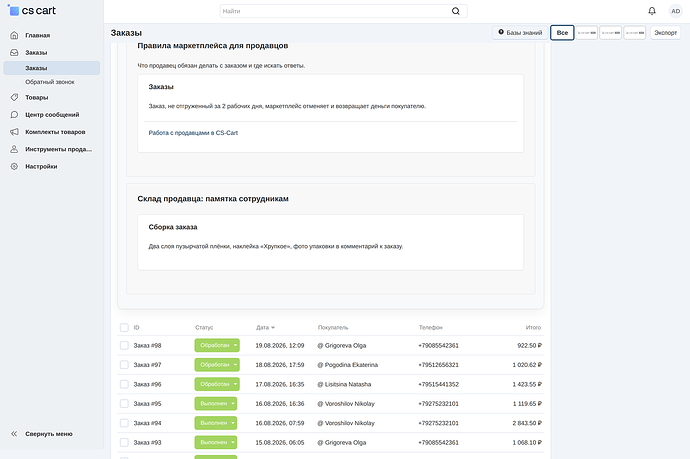Click the chat bubble icon for Центр сообщений

click(14, 114)
